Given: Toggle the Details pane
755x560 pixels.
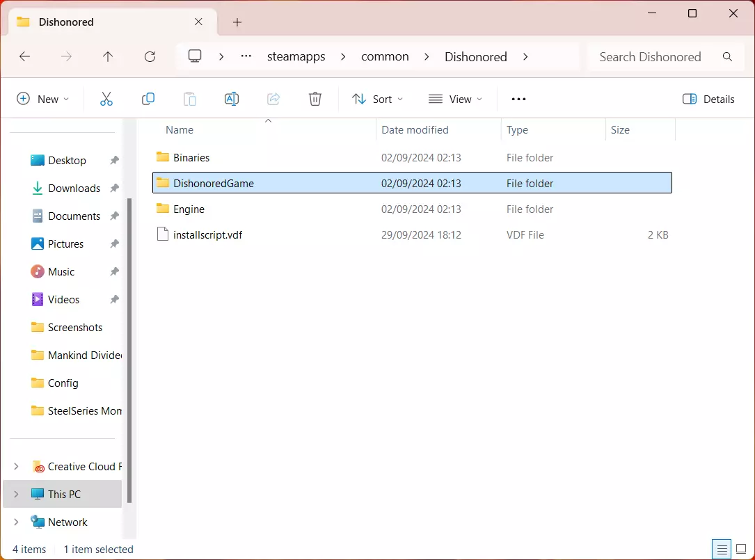Looking at the screenshot, I should pyautogui.click(x=708, y=99).
